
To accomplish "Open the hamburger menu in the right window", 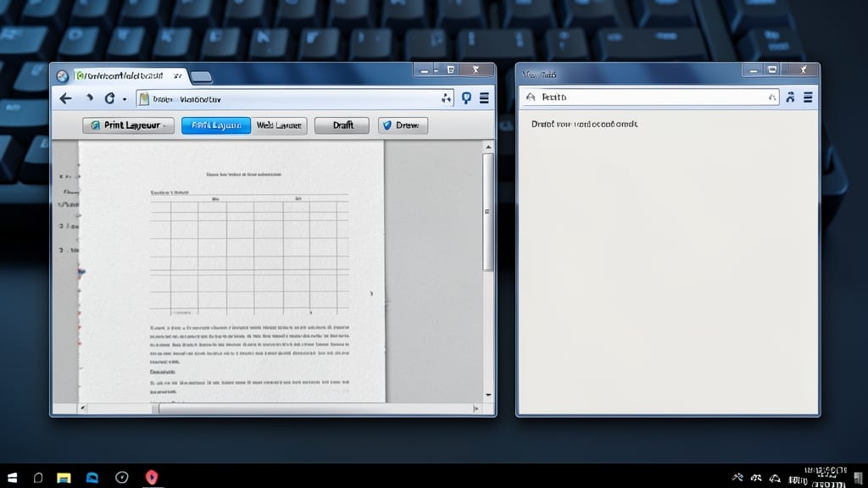I will point(808,97).
